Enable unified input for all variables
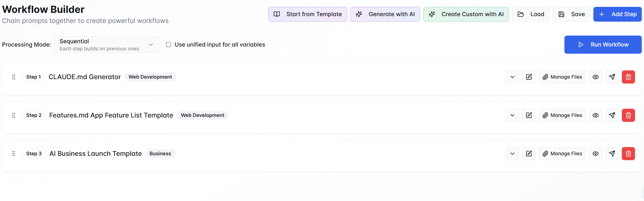This screenshot has height=201, width=644. click(x=168, y=45)
